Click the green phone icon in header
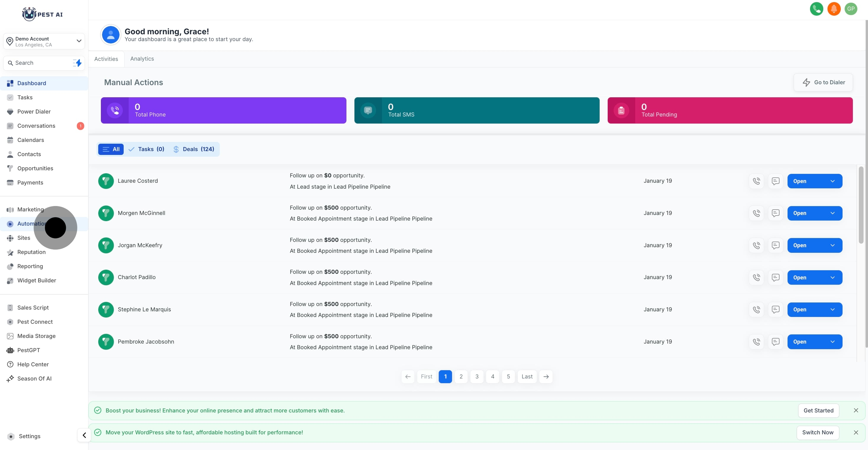Image resolution: width=868 pixels, height=450 pixels. 816,9
